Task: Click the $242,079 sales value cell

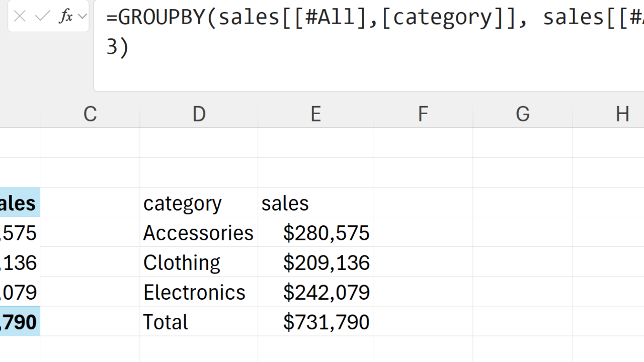Action: [x=315, y=292]
